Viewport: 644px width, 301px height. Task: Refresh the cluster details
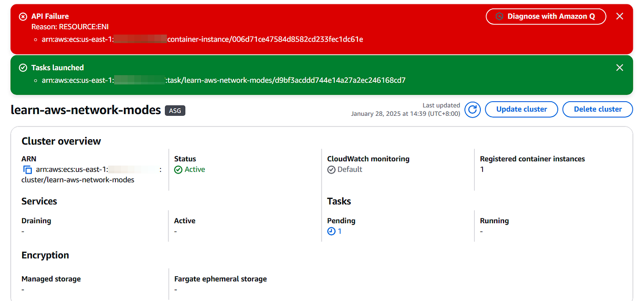tap(472, 109)
